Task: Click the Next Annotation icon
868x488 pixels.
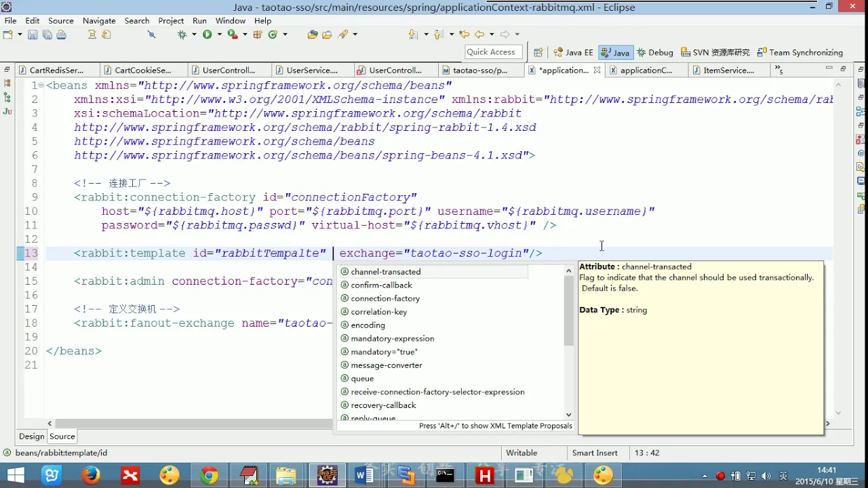Action: click(413, 35)
